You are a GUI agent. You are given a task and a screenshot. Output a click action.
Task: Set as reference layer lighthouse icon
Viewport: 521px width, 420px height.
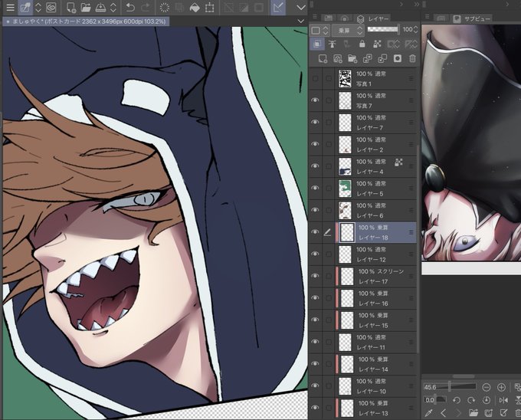332,44
